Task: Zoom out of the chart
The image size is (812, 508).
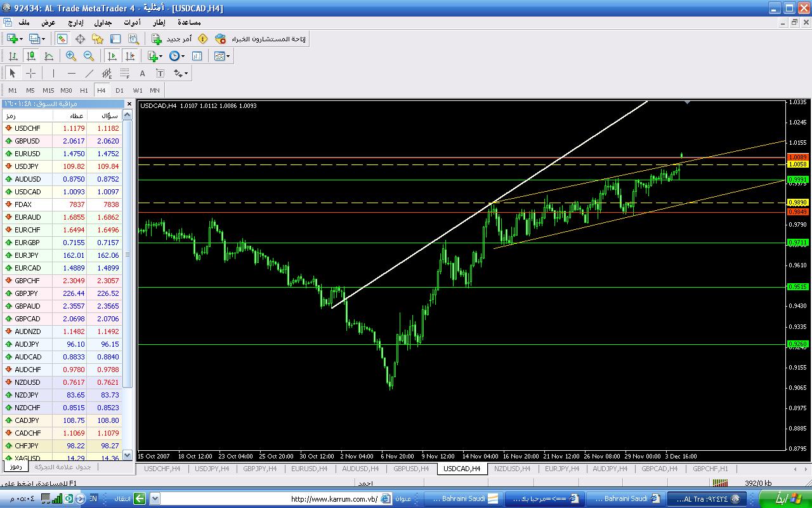Action: (89, 56)
